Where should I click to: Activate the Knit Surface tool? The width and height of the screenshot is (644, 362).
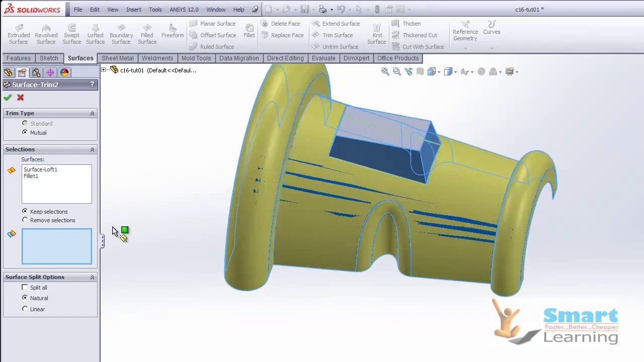pyautogui.click(x=376, y=34)
